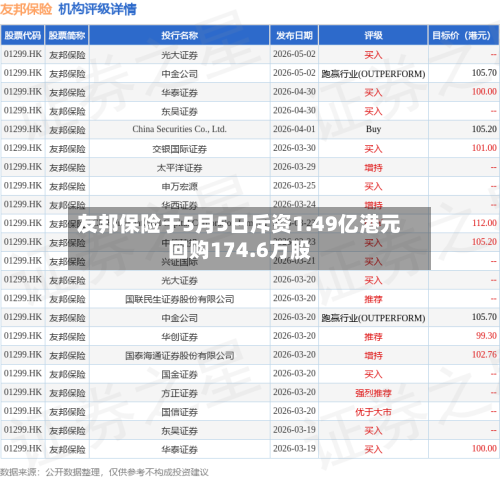Click 跑赢行业(OUTPERFORM) in the 2026-03-20 row
Image resolution: width=500 pixels, height=478 pixels.
[373, 318]
